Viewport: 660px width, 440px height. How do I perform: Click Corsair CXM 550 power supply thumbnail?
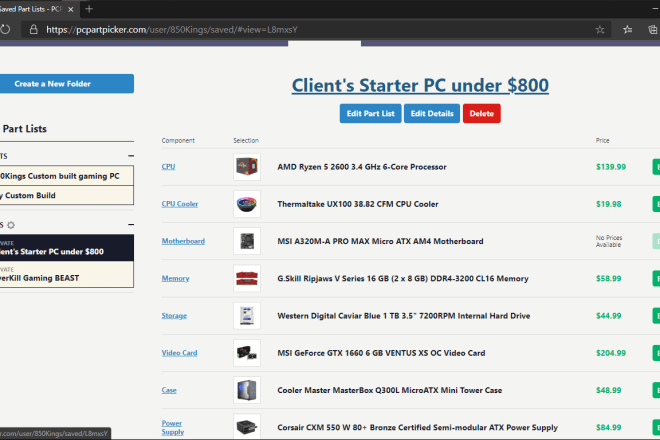247,427
